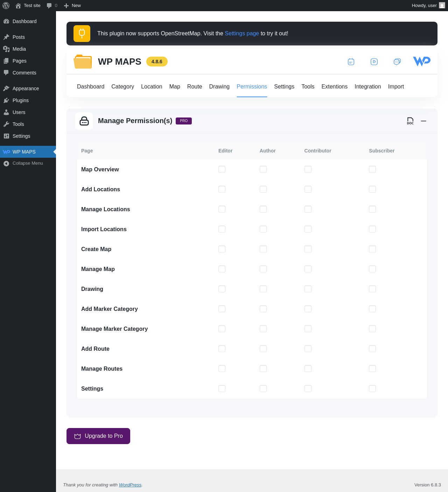The width and height of the screenshot is (448, 492).
Task: Open the Integration tab
Action: [367, 87]
